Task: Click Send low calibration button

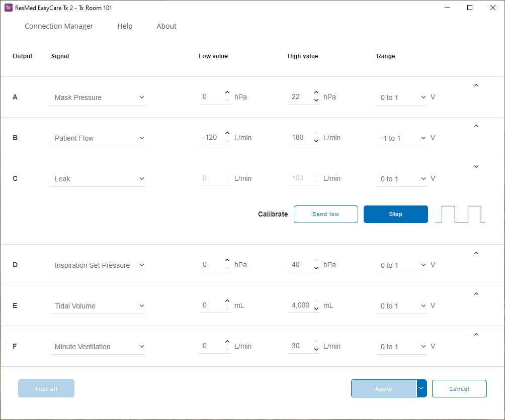Action: [x=325, y=214]
